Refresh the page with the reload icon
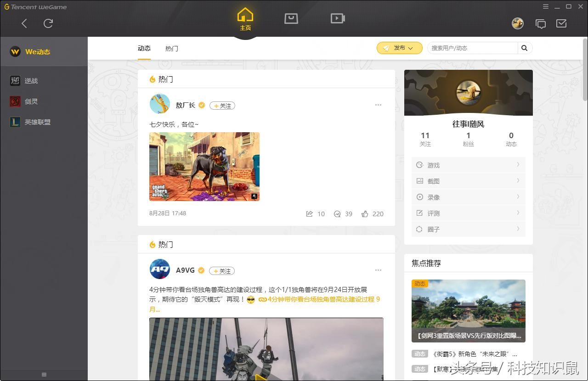The image size is (588, 381). click(x=48, y=23)
